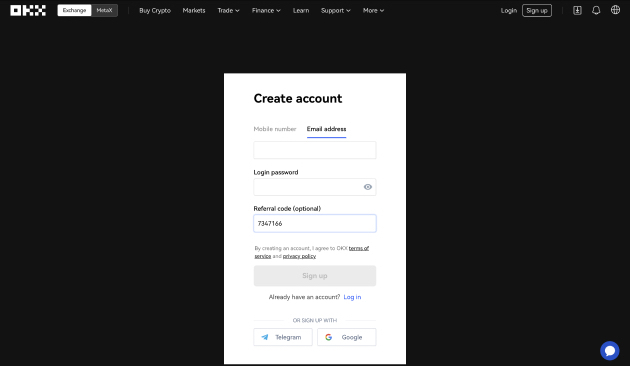Follow the blue Log in link

tap(352, 297)
